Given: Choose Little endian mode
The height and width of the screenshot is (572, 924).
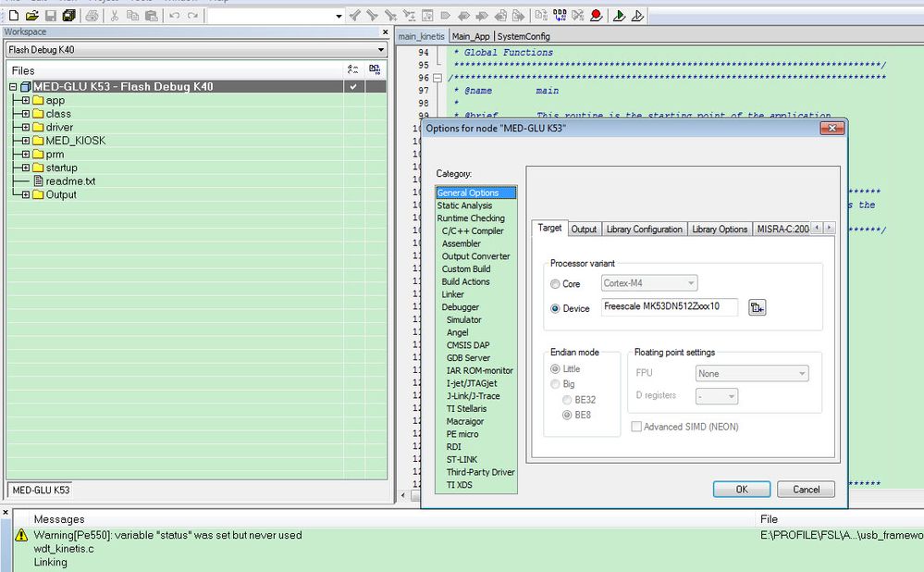Looking at the screenshot, I should click(x=555, y=369).
